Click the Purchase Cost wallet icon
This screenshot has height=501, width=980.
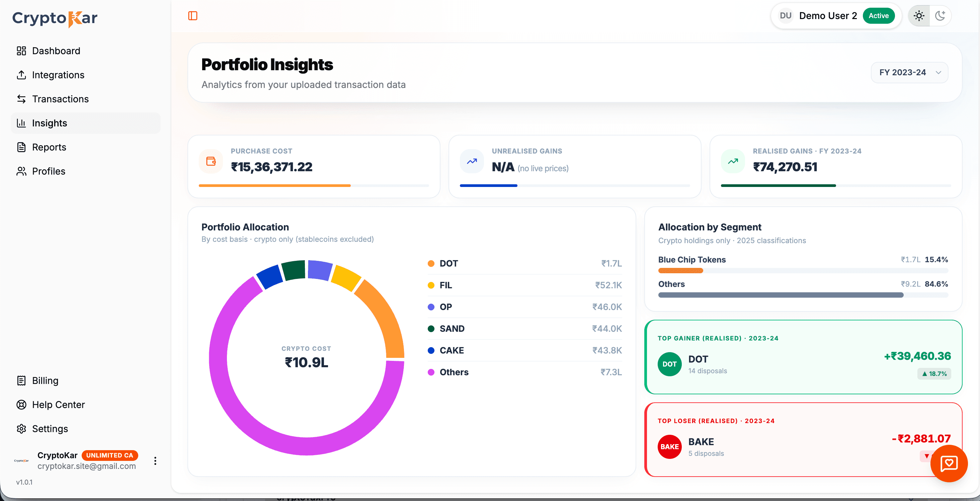pos(211,161)
